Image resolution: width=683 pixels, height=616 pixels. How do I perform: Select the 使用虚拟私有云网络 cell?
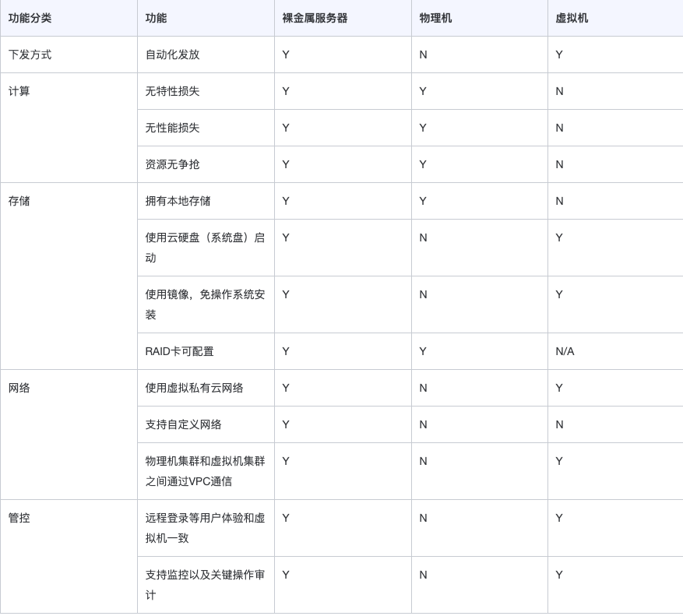[194, 388]
